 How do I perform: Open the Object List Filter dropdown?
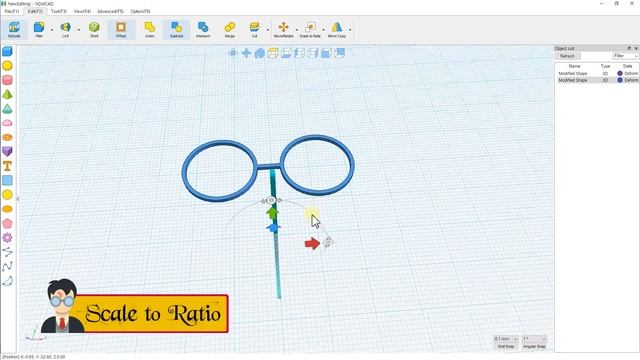point(625,56)
